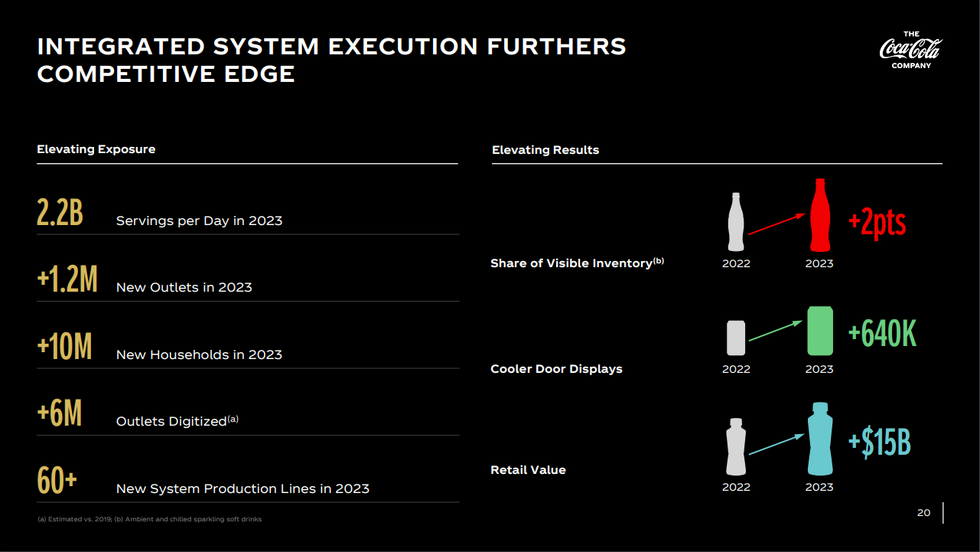
Task: Select the green 2023 can icon
Action: (819, 331)
